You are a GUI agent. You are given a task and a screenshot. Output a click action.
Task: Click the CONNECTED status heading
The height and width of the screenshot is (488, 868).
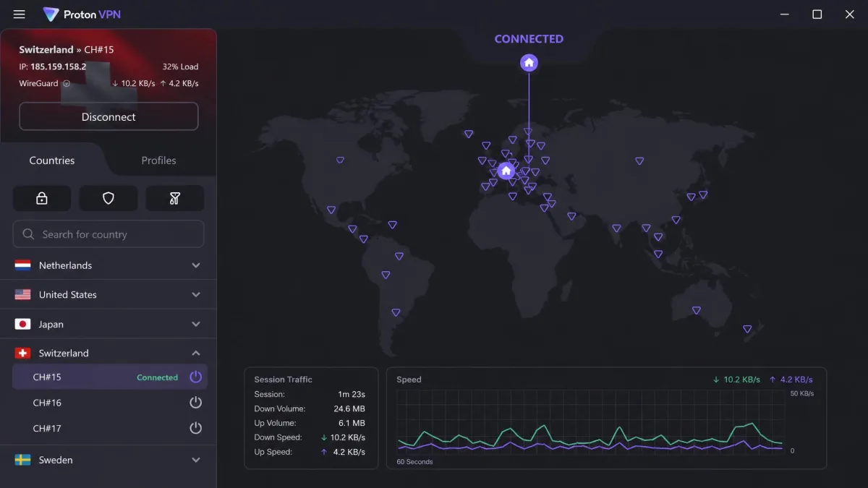coord(529,39)
